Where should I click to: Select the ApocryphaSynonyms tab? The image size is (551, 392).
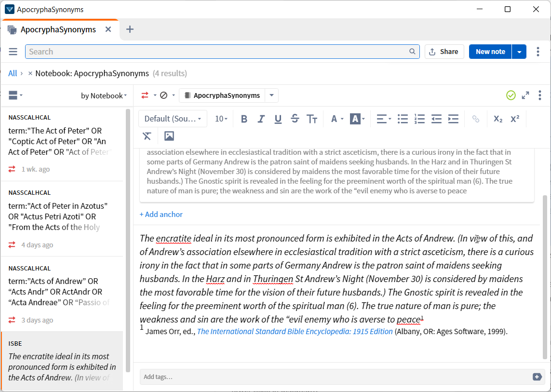point(58,29)
